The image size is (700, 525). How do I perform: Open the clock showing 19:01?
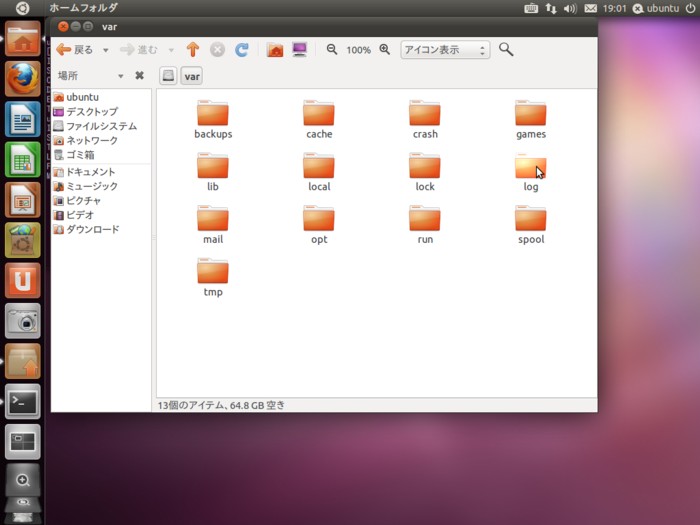[615, 8]
